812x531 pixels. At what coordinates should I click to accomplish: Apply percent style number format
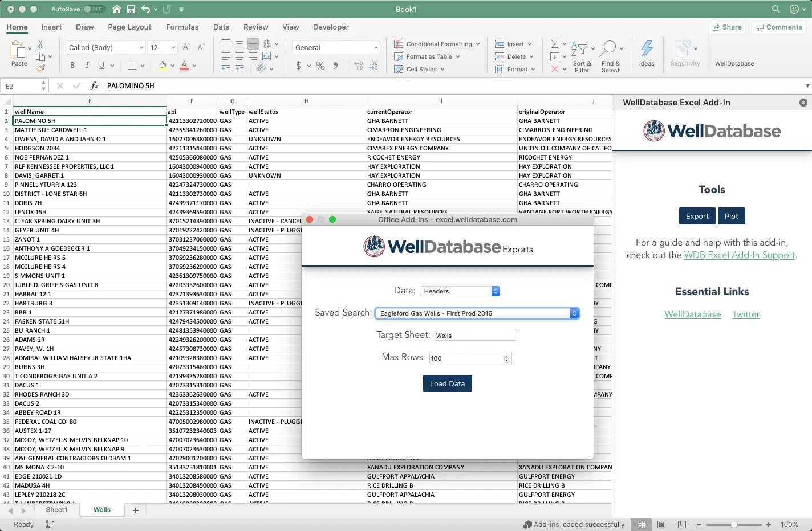[320, 66]
